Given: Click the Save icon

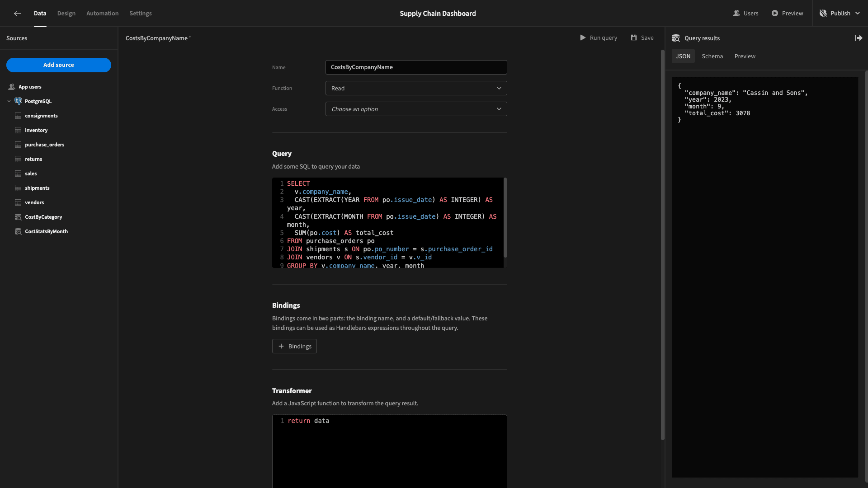Looking at the screenshot, I should tap(634, 38).
